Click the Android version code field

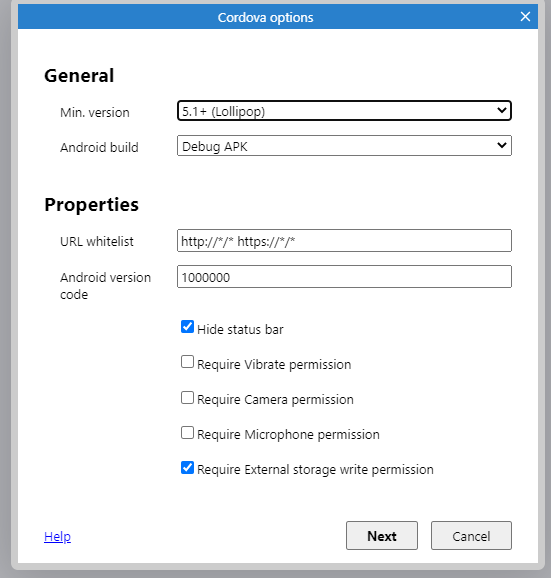344,276
